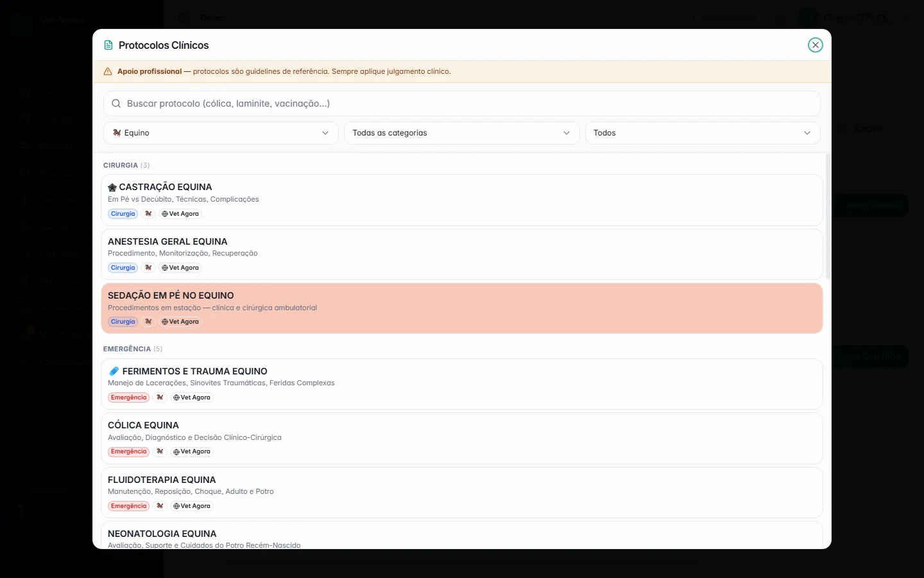The height and width of the screenshot is (578, 924).
Task: Click Emergência tag on CÓLICA EQUINA card
Action: coord(128,451)
